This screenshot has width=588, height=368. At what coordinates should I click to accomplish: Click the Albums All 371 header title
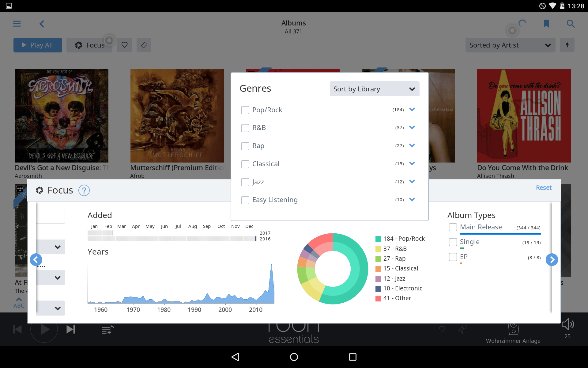293,27
